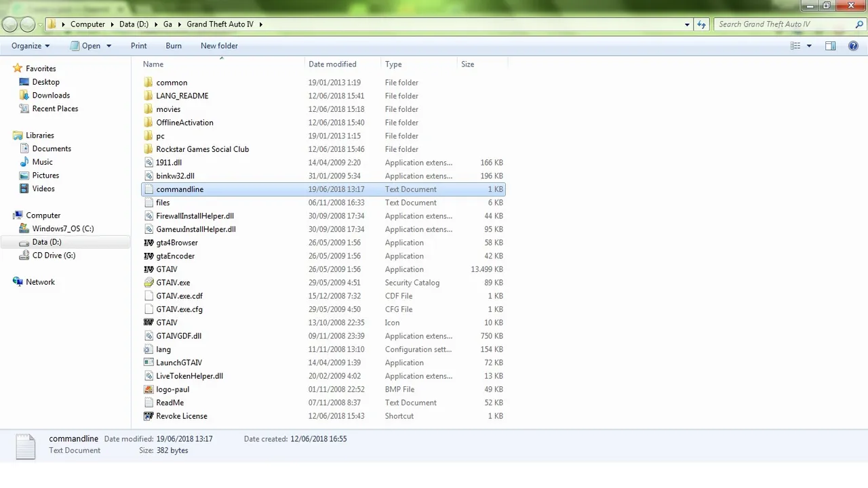Click the gta4Browser application icon
The height and width of the screenshot is (488, 868).
(x=149, y=243)
